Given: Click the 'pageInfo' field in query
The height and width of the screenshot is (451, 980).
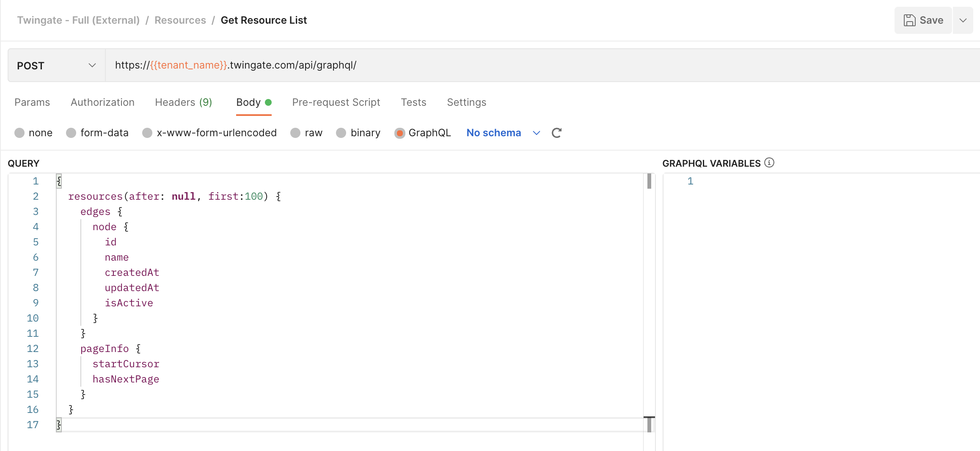Looking at the screenshot, I should (x=105, y=349).
